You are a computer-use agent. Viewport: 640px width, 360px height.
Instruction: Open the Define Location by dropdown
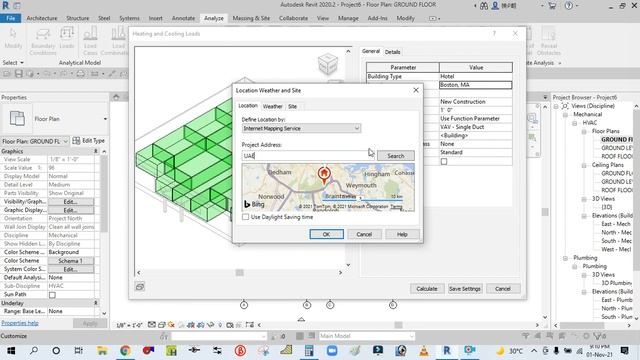301,128
